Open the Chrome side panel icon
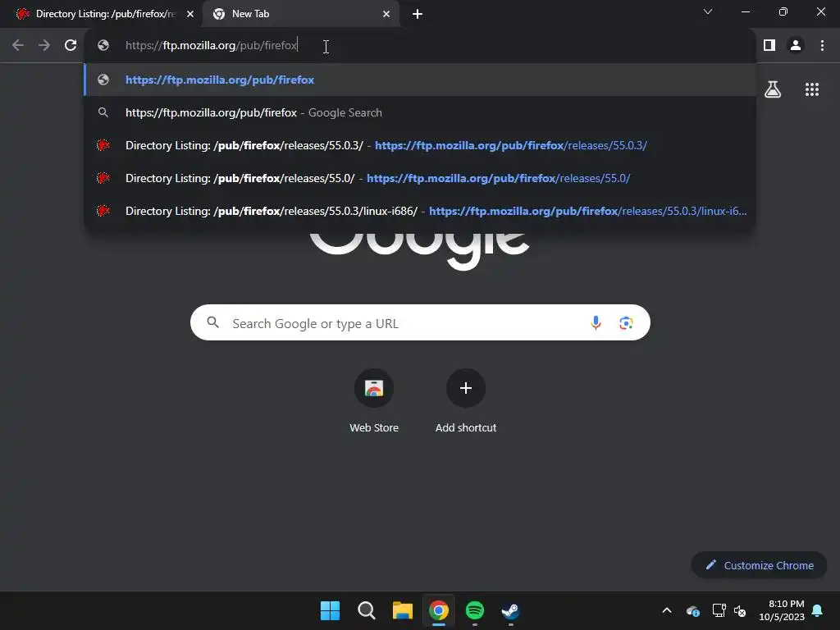This screenshot has height=630, width=840. [x=769, y=46]
